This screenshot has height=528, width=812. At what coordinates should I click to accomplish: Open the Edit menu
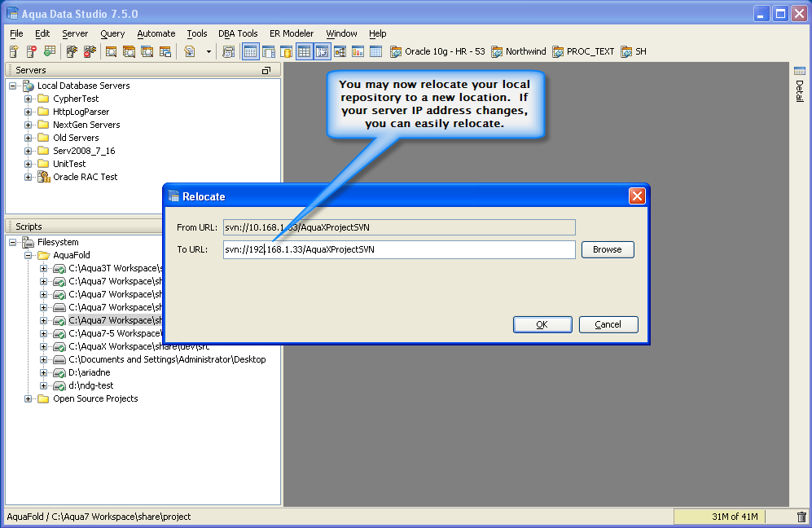[42, 33]
